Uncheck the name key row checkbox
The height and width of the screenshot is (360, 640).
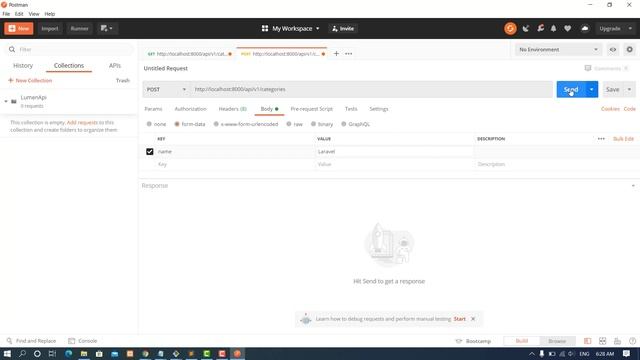150,151
